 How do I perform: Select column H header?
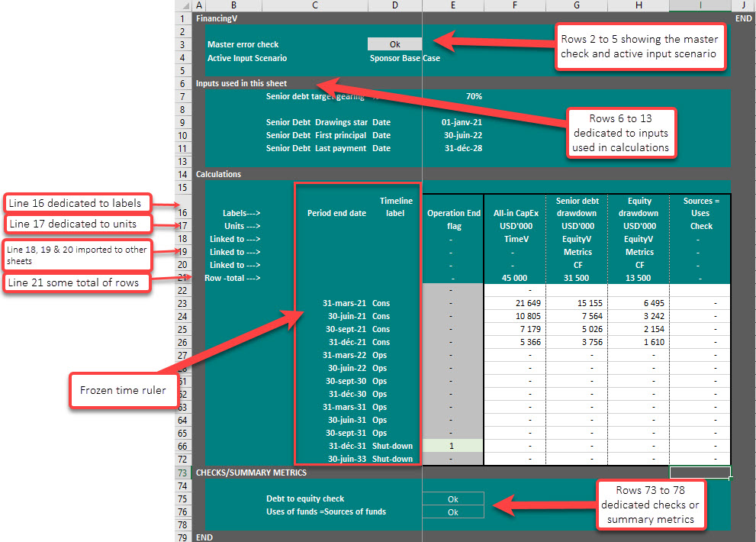[x=639, y=6]
